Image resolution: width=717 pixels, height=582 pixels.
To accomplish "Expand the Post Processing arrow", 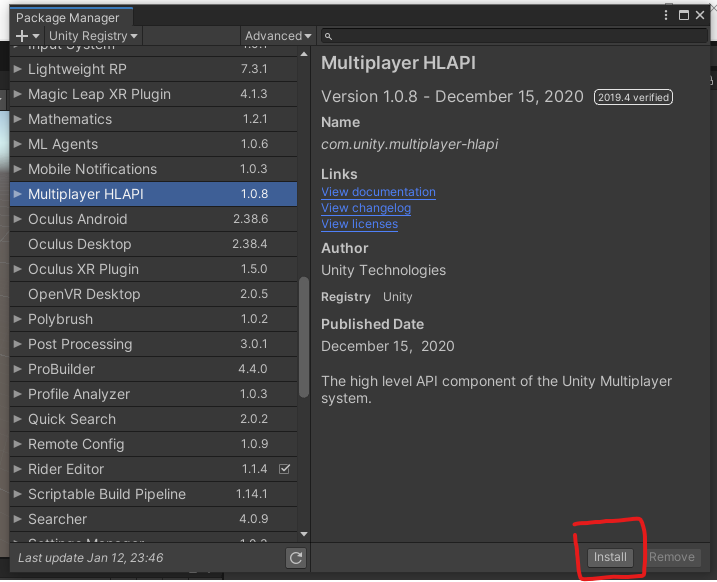I will 18,344.
